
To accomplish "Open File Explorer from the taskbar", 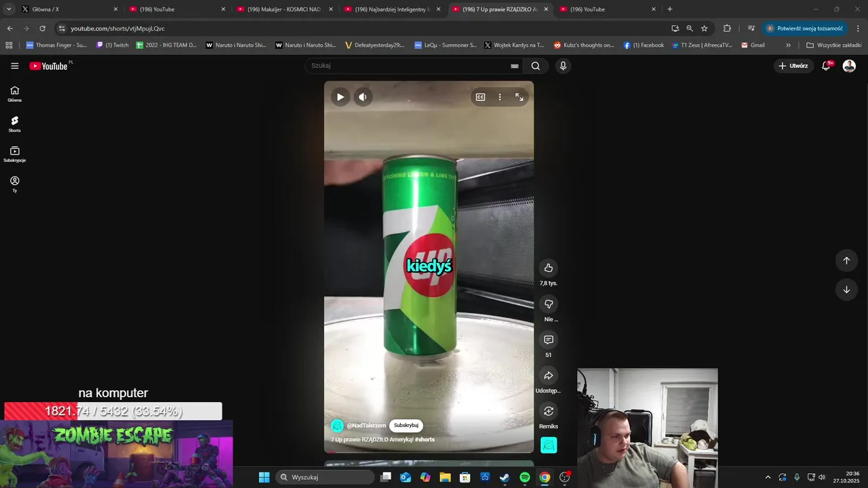I will (445, 477).
